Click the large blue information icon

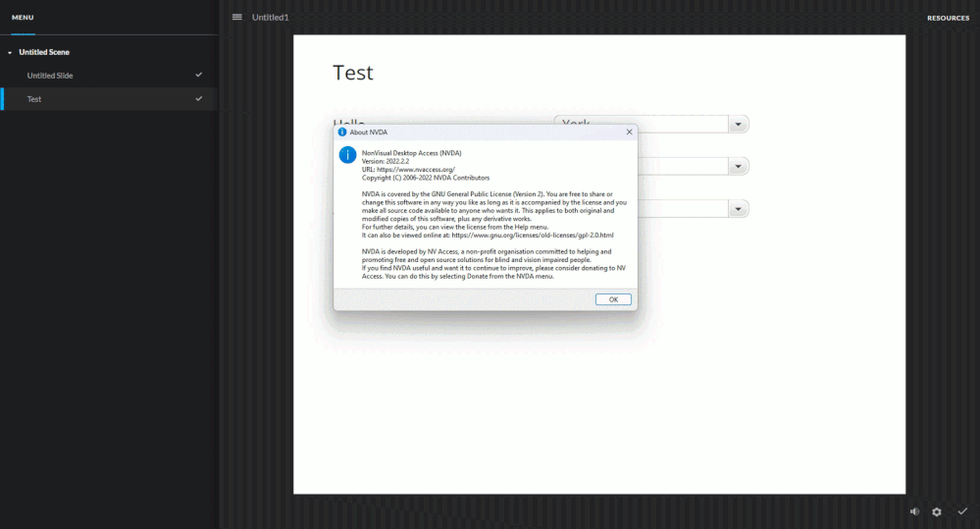point(347,154)
